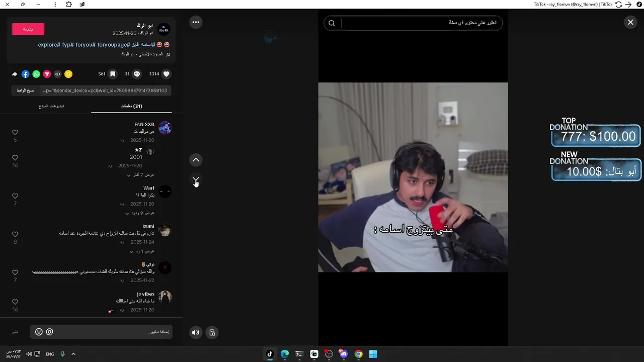The height and width of the screenshot is (362, 644).
Task: Open the extensions puzzle icon in the title bar
Action: (x=69, y=5)
